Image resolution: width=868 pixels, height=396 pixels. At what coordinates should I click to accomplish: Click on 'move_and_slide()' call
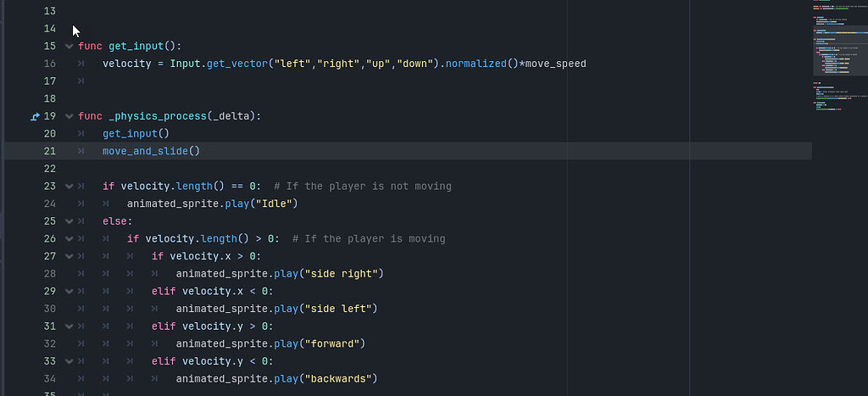[151, 151]
